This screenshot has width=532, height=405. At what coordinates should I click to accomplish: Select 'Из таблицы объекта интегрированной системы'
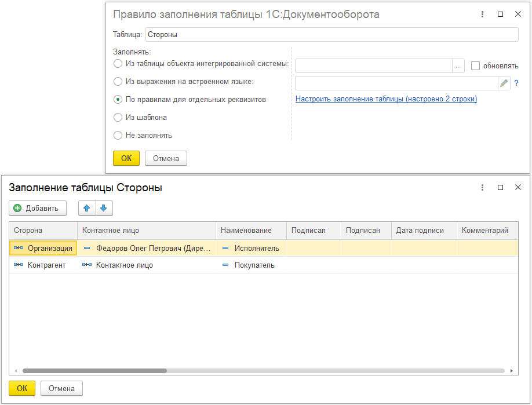118,64
